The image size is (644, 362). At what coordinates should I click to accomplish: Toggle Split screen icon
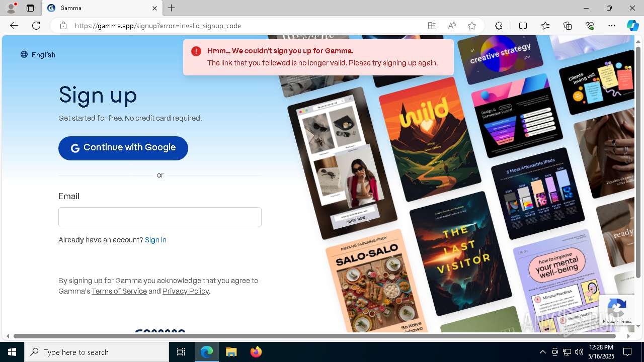[523, 26]
